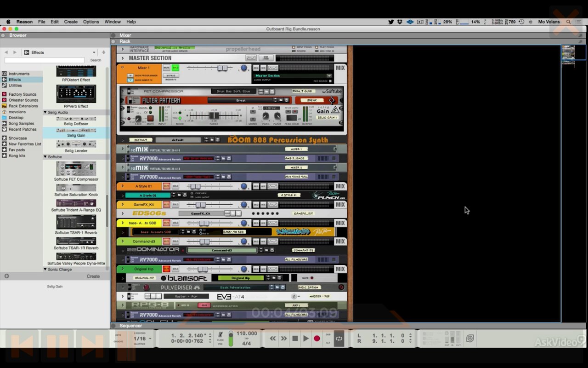
Task: Mute the A Style 01 channel
Action: point(167,186)
